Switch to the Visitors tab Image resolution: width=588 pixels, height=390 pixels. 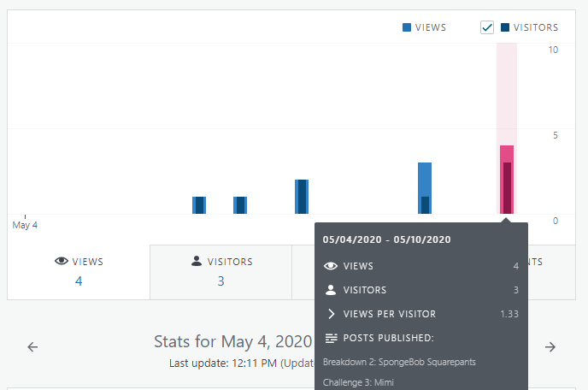click(220, 271)
